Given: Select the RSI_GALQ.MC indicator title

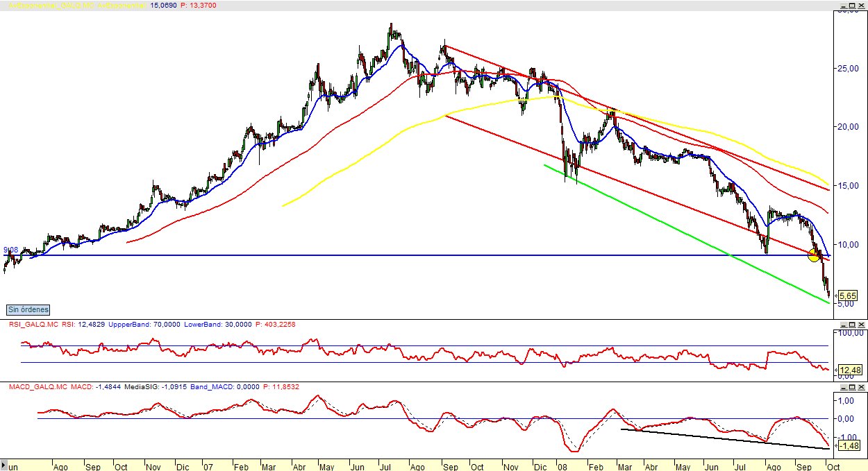Looking at the screenshot, I should click(x=33, y=324).
